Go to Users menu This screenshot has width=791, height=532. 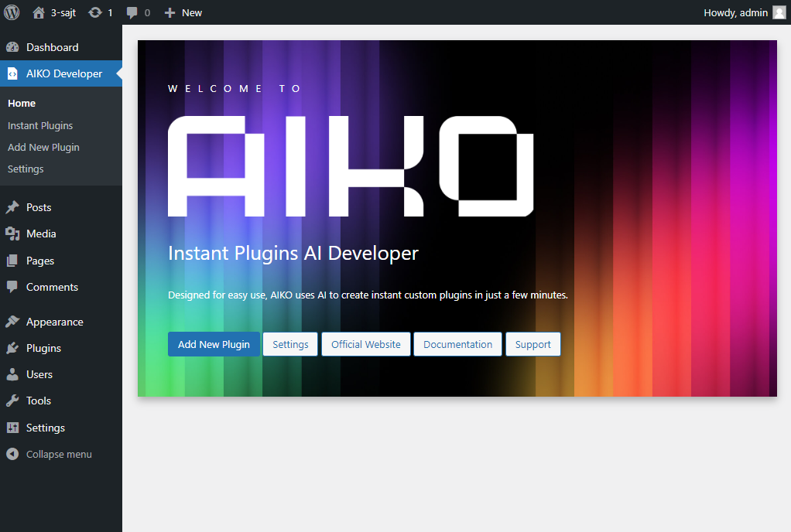[x=39, y=374]
